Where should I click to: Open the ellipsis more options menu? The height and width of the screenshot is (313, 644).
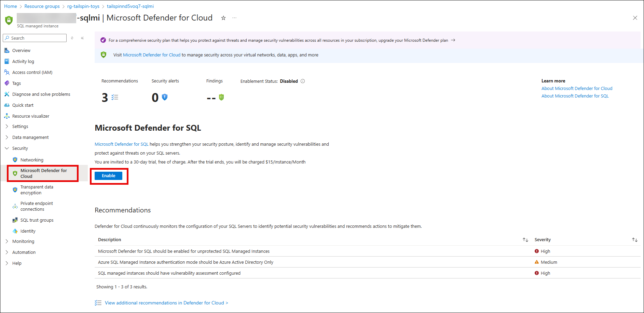tap(234, 18)
